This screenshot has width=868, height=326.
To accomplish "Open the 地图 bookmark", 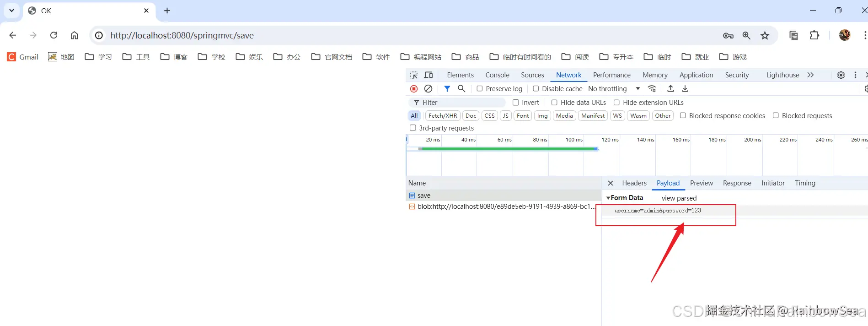I will 61,57.
